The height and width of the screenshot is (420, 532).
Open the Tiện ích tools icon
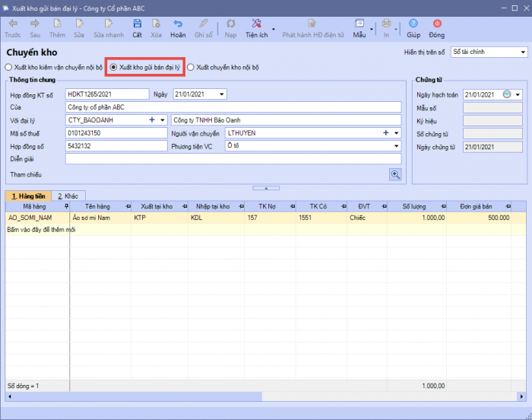tap(256, 24)
